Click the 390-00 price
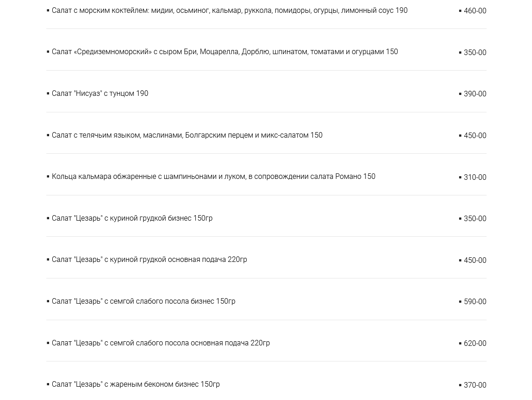 (475, 94)
